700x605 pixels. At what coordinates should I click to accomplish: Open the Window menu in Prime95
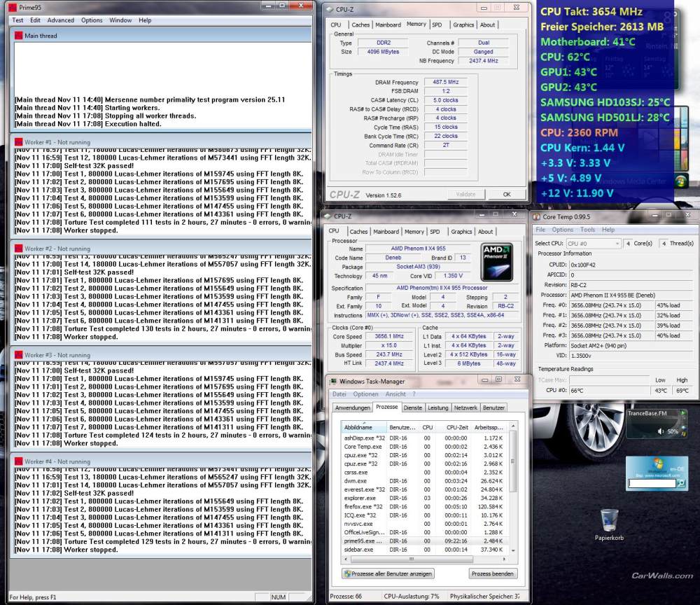(x=120, y=20)
